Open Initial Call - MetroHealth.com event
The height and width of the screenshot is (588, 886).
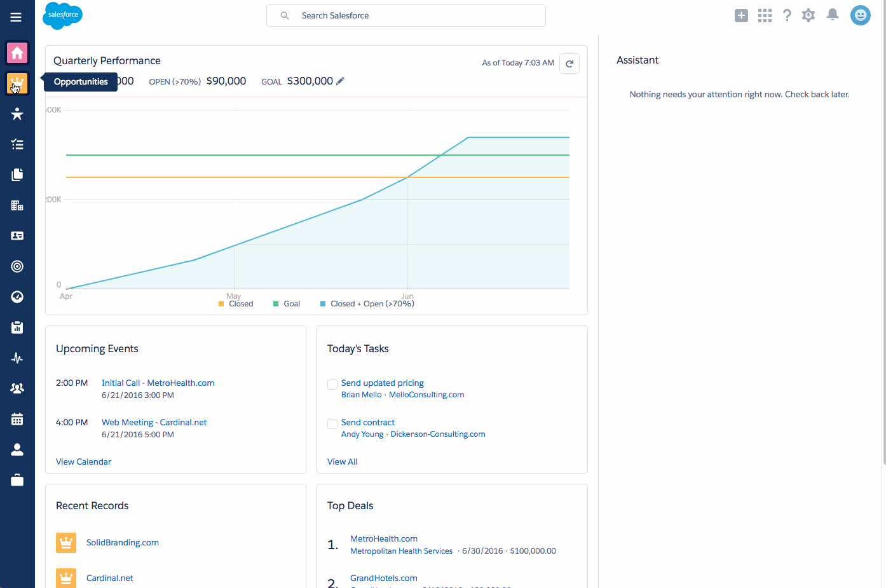tap(158, 383)
